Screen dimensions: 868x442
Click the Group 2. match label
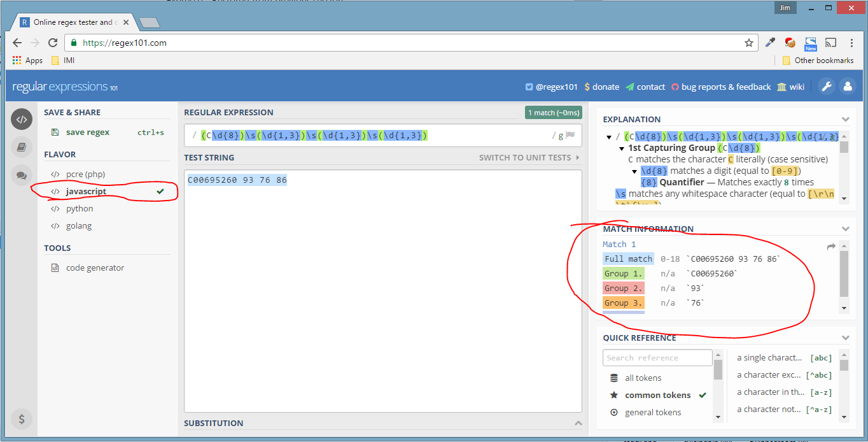(x=624, y=288)
